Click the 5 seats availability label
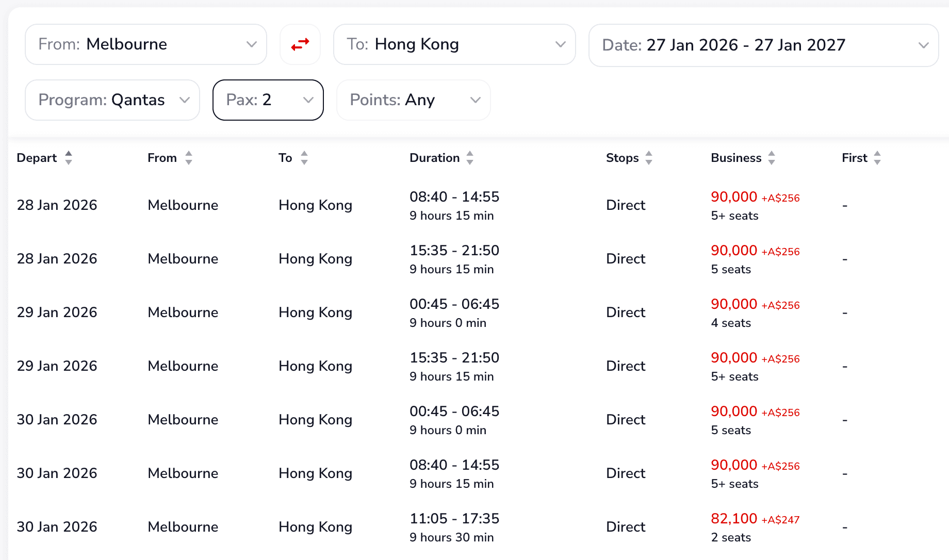Image resolution: width=949 pixels, height=560 pixels. tap(730, 269)
